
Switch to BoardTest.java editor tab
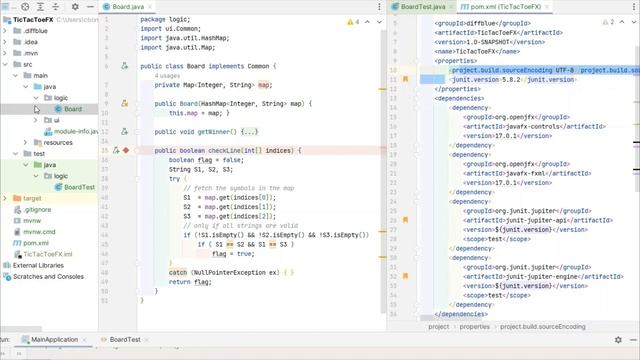tap(422, 7)
